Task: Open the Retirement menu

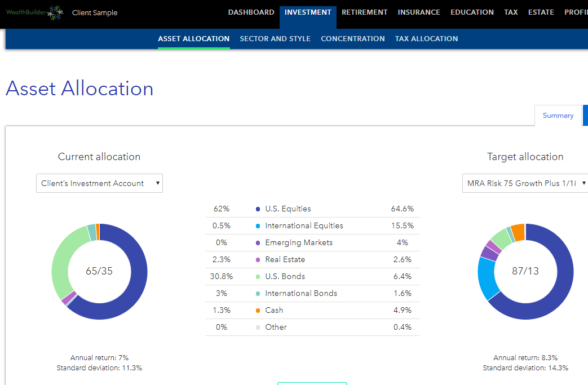Action: pyautogui.click(x=365, y=12)
